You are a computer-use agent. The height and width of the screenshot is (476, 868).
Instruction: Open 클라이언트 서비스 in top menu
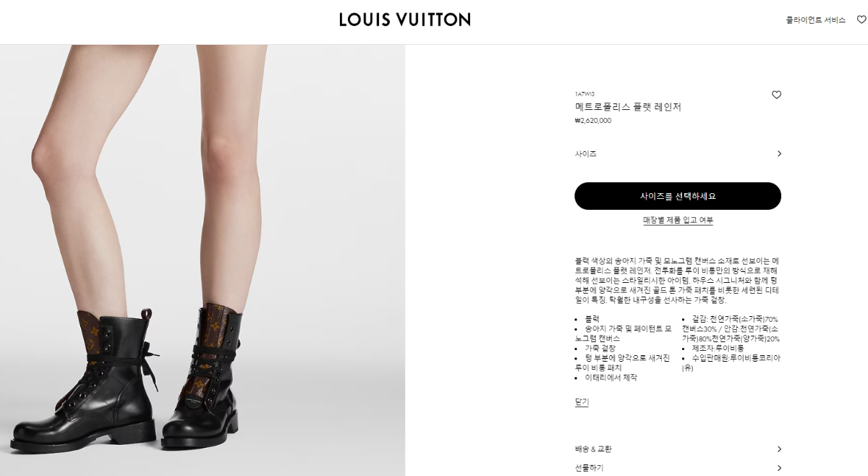click(816, 20)
